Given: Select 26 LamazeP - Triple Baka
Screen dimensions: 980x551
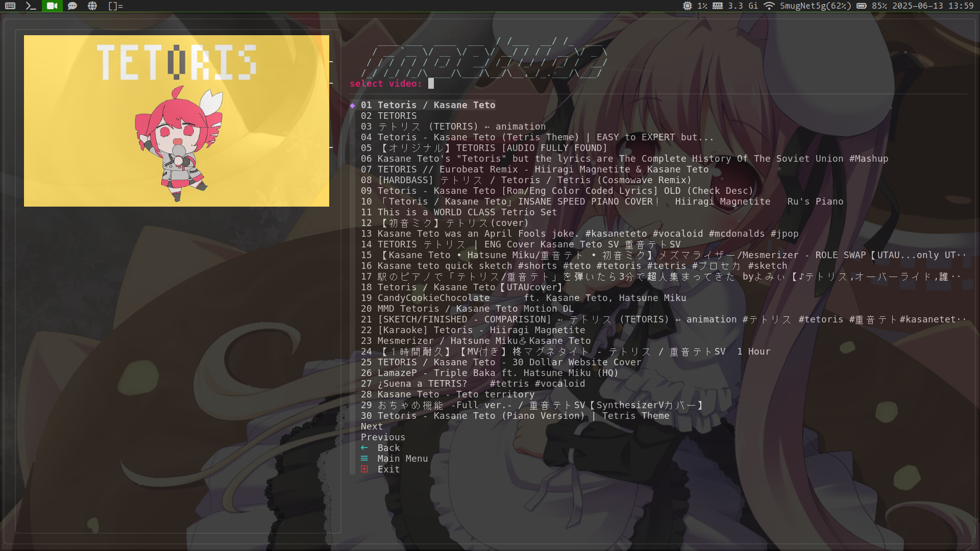Looking at the screenshot, I should click(x=489, y=373).
